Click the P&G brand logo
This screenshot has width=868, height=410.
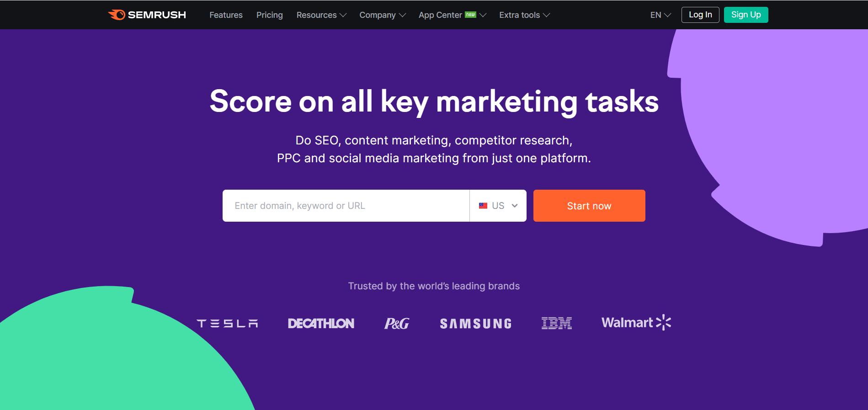pyautogui.click(x=397, y=324)
